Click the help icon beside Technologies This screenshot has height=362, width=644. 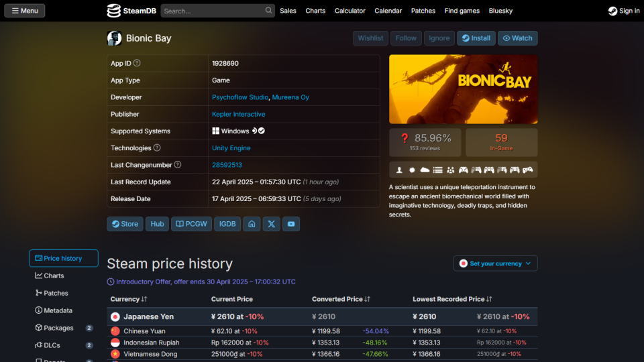(x=157, y=147)
